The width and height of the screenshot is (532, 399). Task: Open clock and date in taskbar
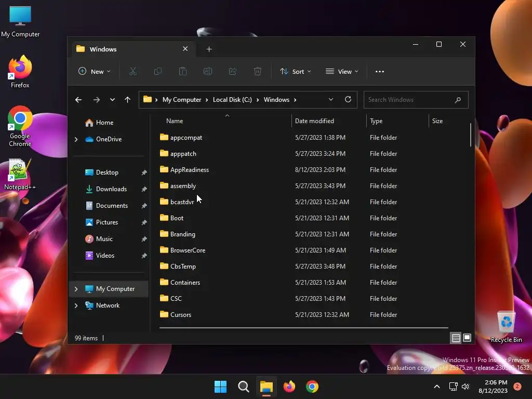(493, 387)
